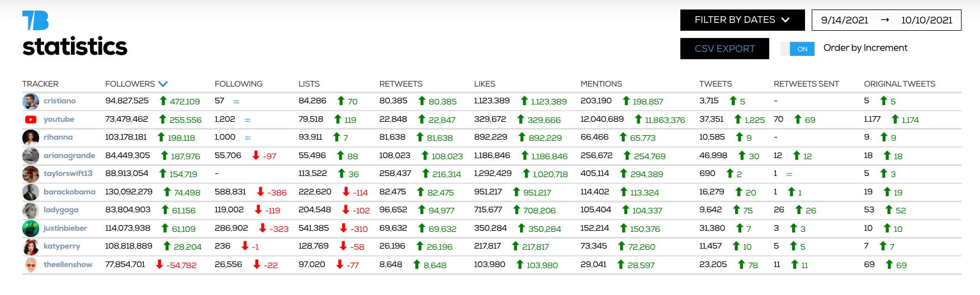
Task: Click the arianagrande avatar
Action: click(x=31, y=156)
